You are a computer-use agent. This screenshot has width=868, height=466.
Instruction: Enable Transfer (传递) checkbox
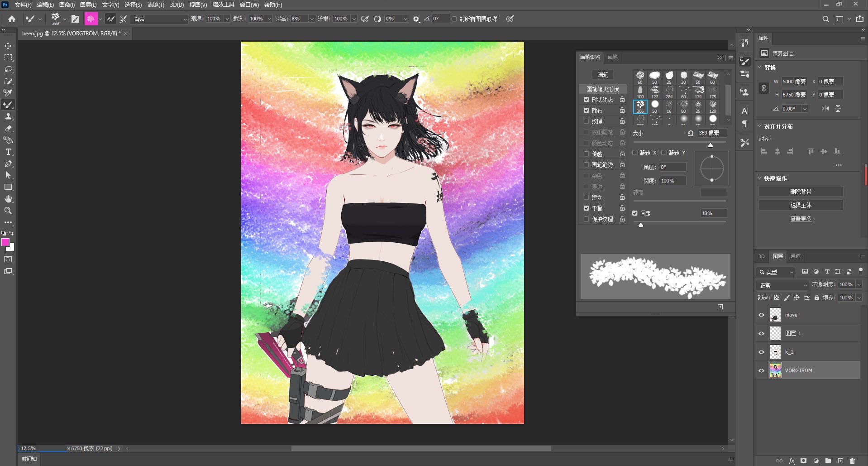tap(587, 154)
